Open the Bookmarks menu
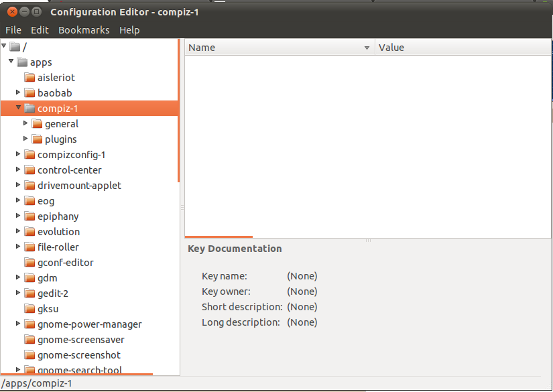This screenshot has width=553, height=392. pyautogui.click(x=84, y=30)
